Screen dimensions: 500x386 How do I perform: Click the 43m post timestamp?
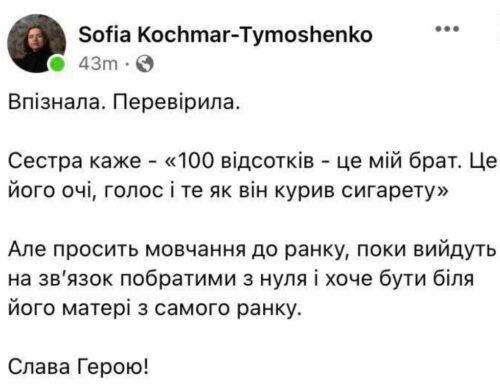coord(98,64)
